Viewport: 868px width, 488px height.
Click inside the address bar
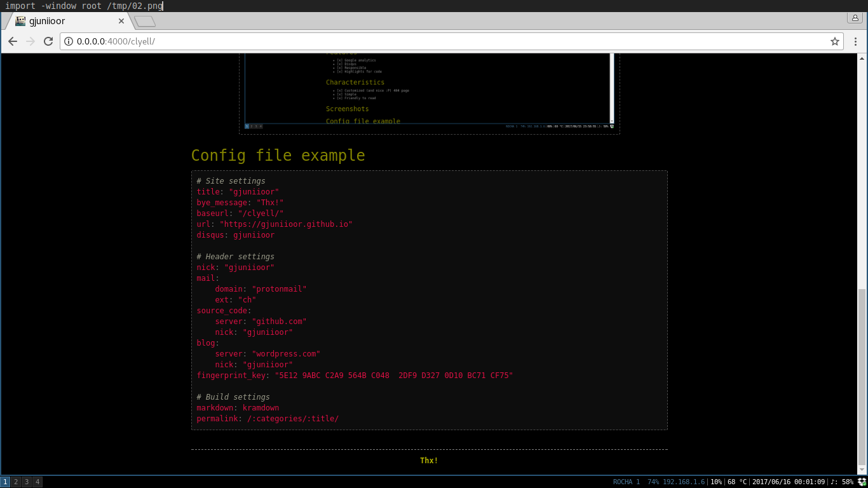click(254, 41)
